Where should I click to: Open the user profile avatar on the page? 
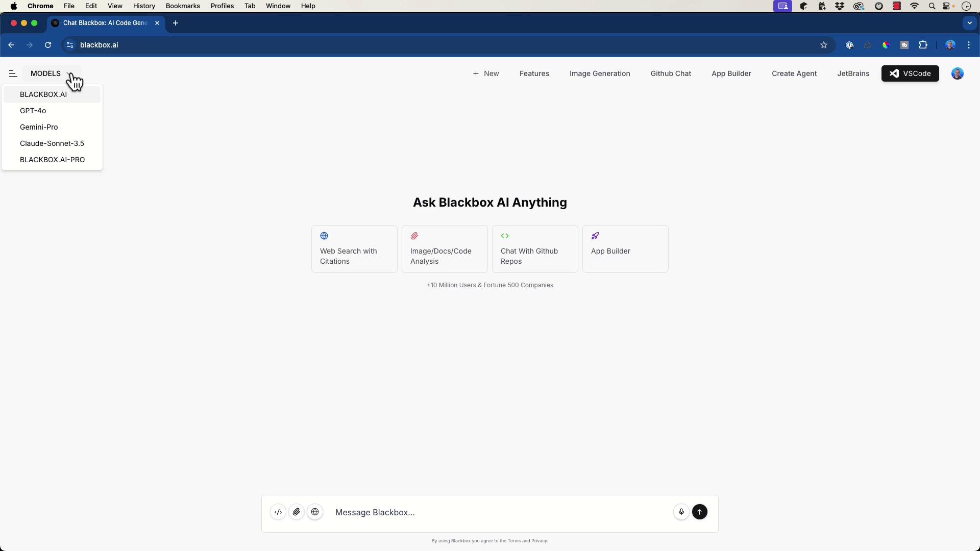[957, 73]
